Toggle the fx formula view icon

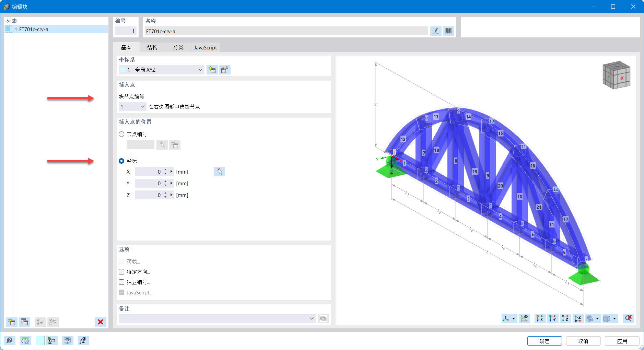[83, 340]
